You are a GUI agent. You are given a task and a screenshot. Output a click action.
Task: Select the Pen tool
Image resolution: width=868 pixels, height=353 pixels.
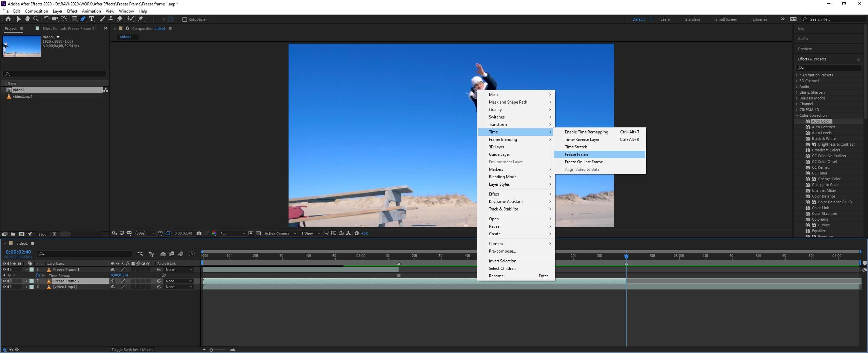[83, 19]
